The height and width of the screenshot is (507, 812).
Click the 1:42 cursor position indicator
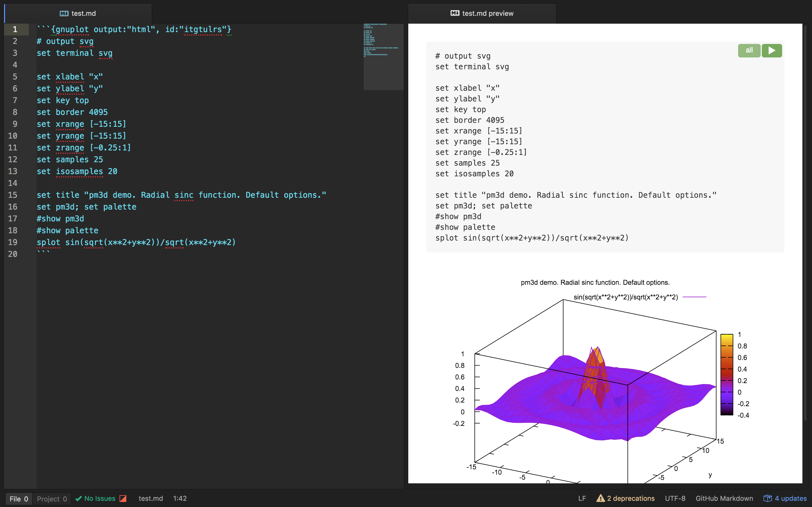point(180,498)
